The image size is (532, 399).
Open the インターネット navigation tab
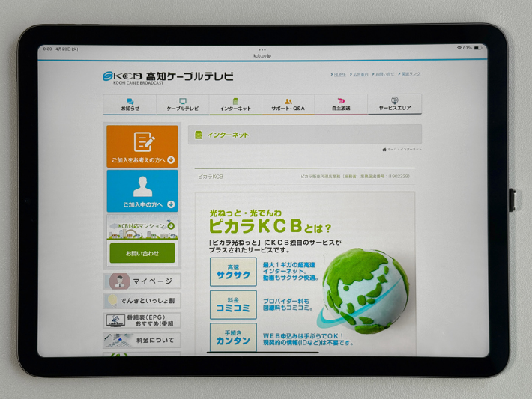click(x=235, y=104)
